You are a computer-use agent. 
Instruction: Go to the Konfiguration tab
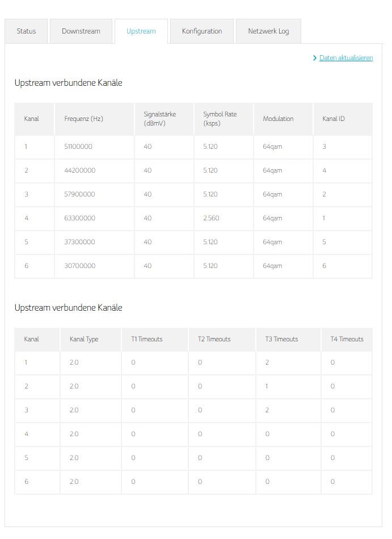pos(202,31)
